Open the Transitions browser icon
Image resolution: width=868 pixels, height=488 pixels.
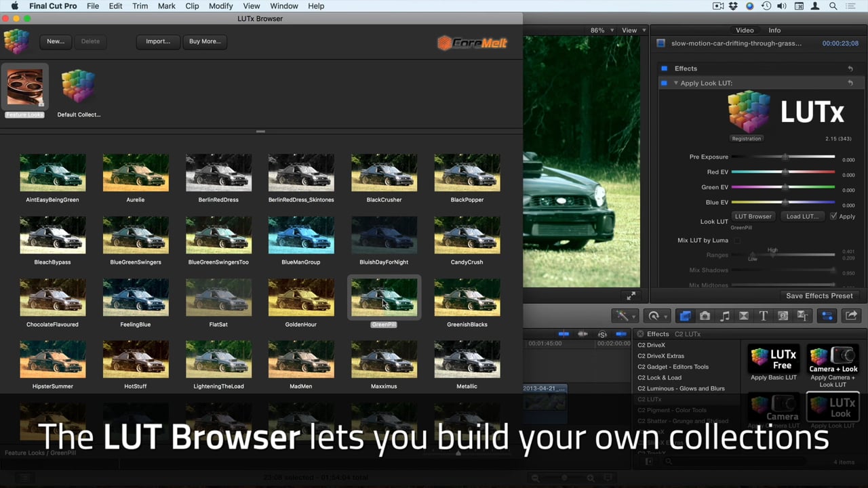pos(744,316)
